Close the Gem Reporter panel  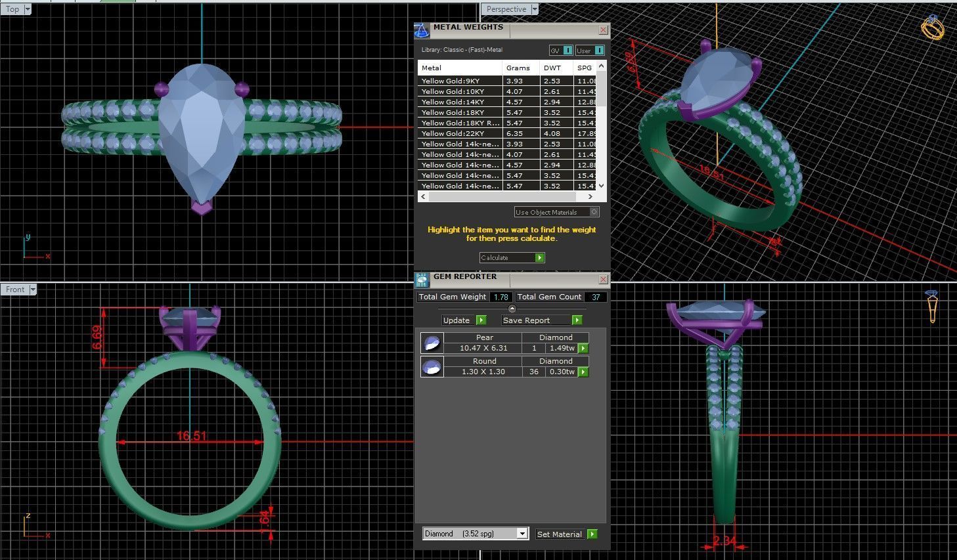pos(603,280)
